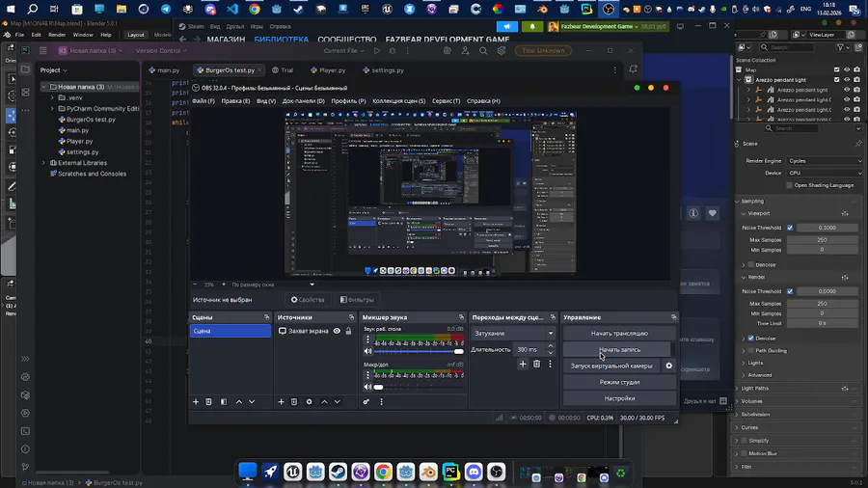Open OBS Dock Panels menu

(x=304, y=100)
